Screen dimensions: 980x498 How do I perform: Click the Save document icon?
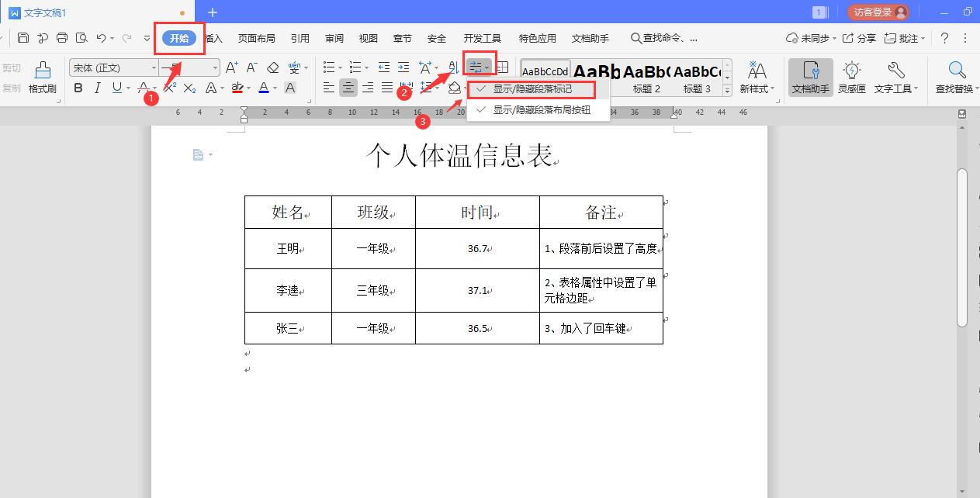coord(23,38)
